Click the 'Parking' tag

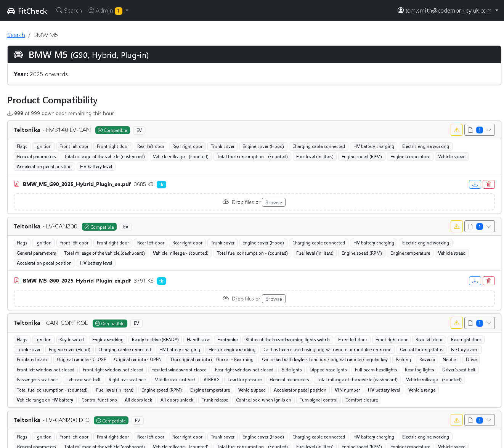coord(403,360)
